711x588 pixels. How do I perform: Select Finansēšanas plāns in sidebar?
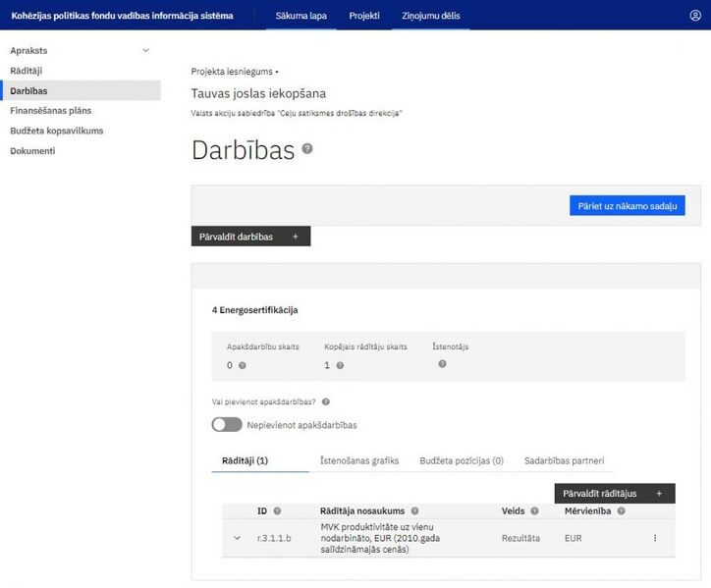(51, 111)
